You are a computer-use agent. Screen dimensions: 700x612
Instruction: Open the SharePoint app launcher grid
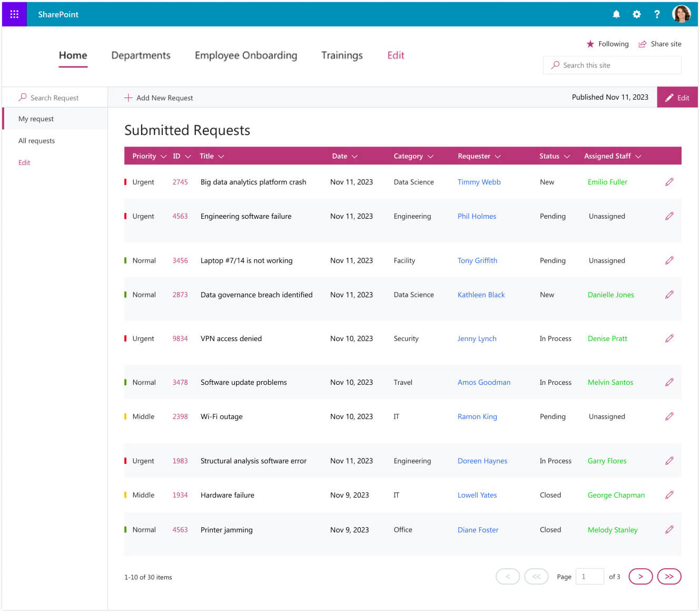click(14, 14)
